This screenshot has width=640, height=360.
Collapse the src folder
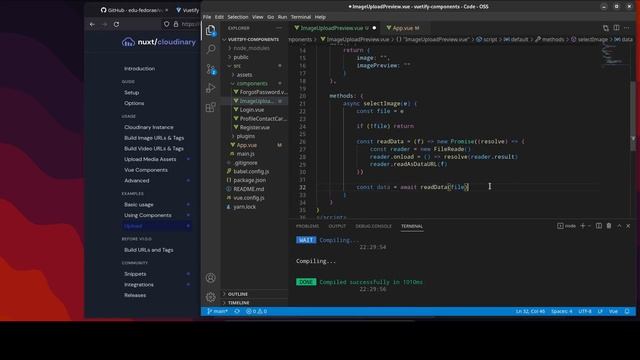pyautogui.click(x=237, y=66)
